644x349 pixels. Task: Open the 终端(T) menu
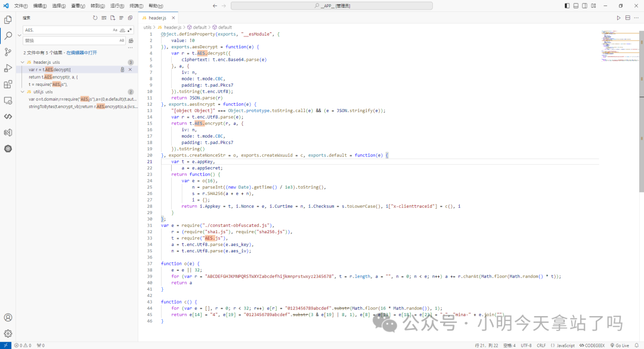[x=137, y=6]
